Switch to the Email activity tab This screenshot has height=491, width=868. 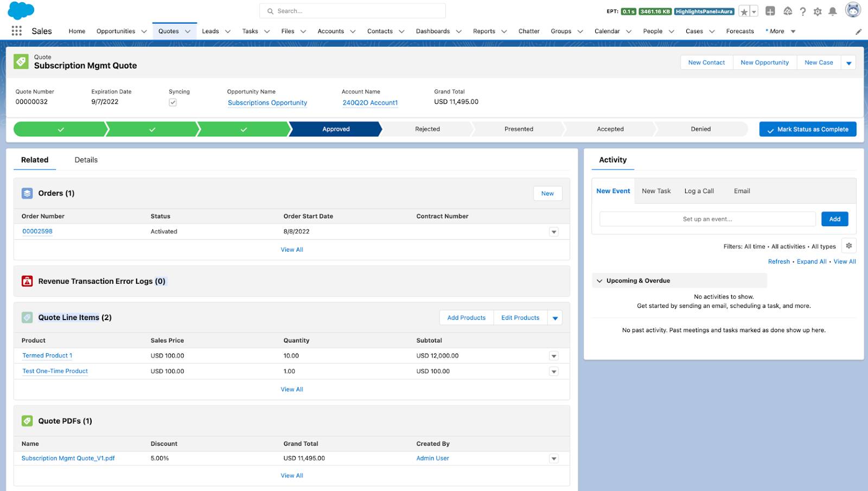742,191
